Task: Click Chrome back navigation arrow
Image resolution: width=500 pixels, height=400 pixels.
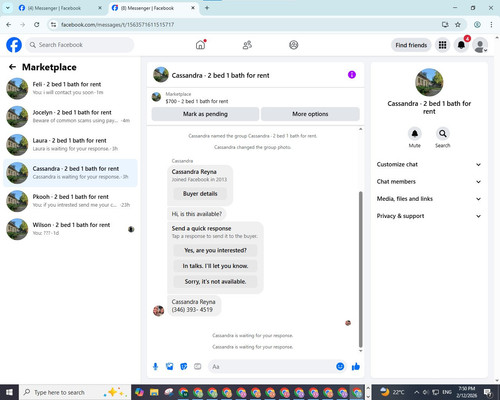Action: (9, 25)
